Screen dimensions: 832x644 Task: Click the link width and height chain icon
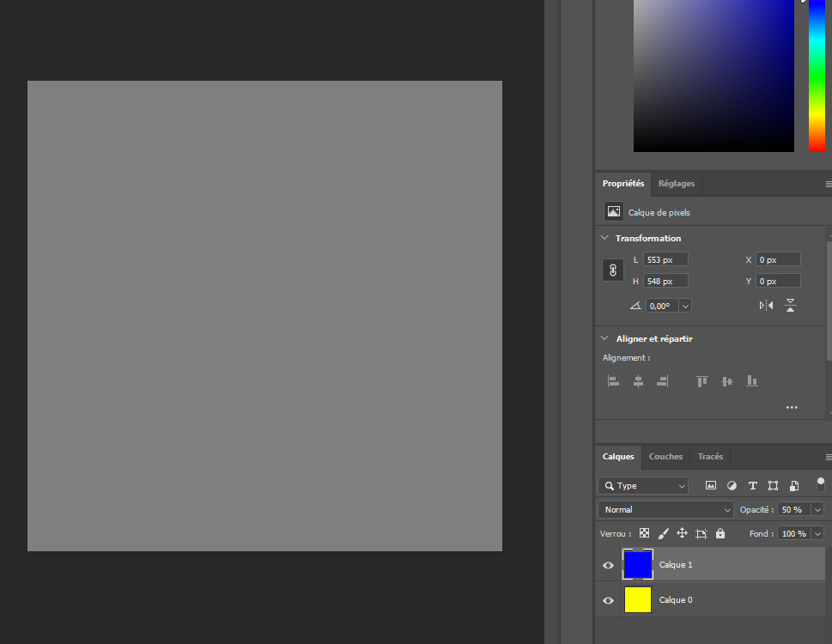point(613,270)
